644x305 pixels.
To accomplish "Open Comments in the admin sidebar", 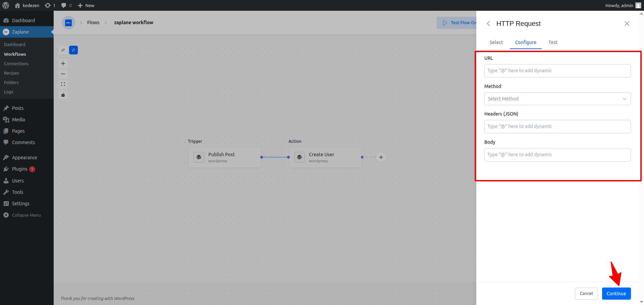I will (x=27, y=142).
